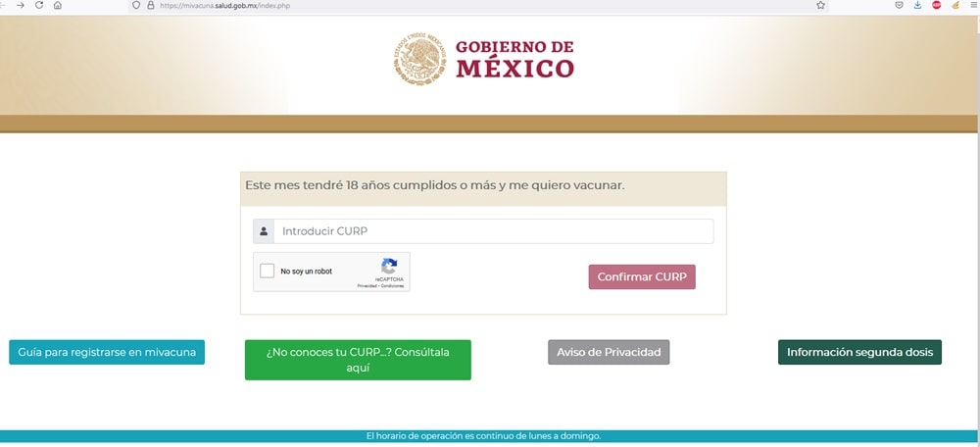View site security padlock info
Viewport: 980px width, 447px height.
point(150,5)
